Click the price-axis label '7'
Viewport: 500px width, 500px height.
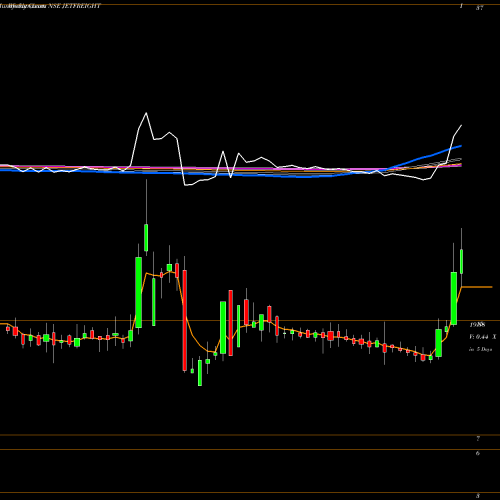click(x=478, y=439)
